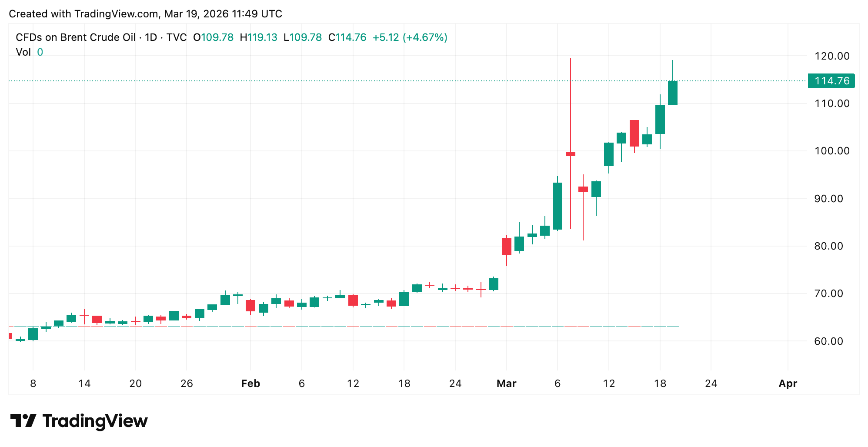Image resolution: width=868 pixels, height=447 pixels.
Task: Click the 60.00 price axis label
Action: [x=831, y=341]
